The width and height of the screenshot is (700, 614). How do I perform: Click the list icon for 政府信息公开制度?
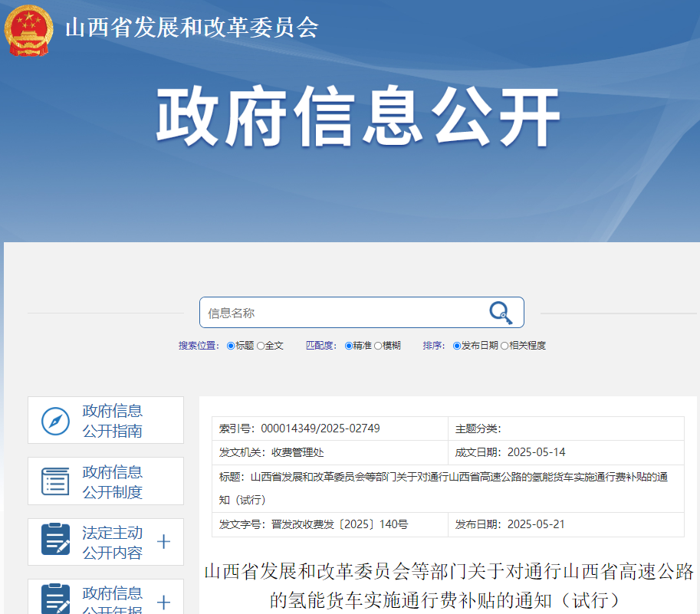(55, 481)
